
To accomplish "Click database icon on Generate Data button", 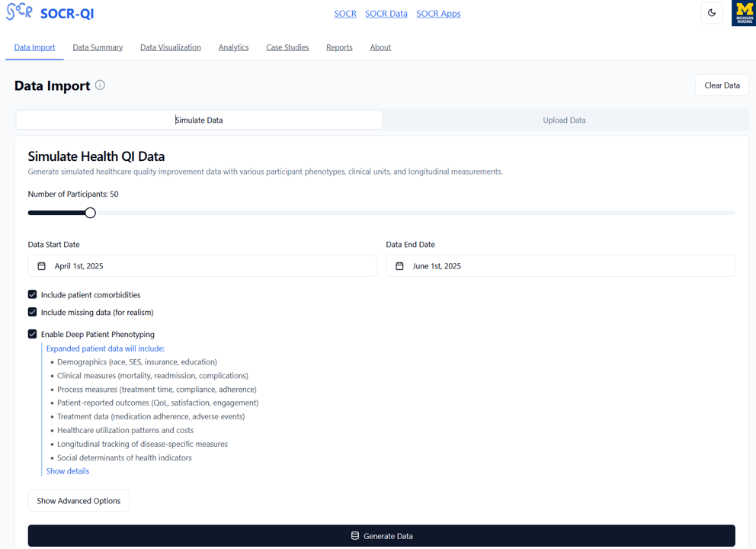I will pos(355,536).
